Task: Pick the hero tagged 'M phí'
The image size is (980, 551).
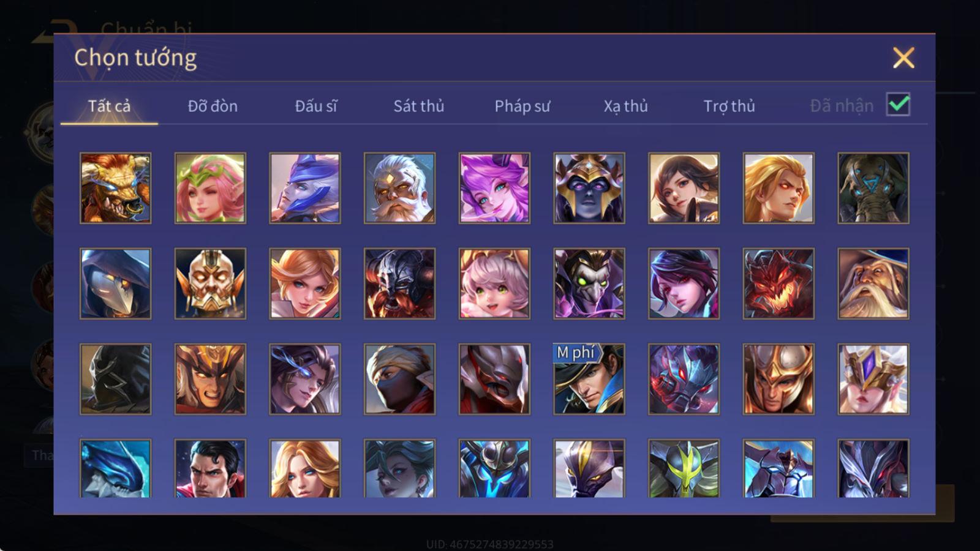Action: point(589,379)
